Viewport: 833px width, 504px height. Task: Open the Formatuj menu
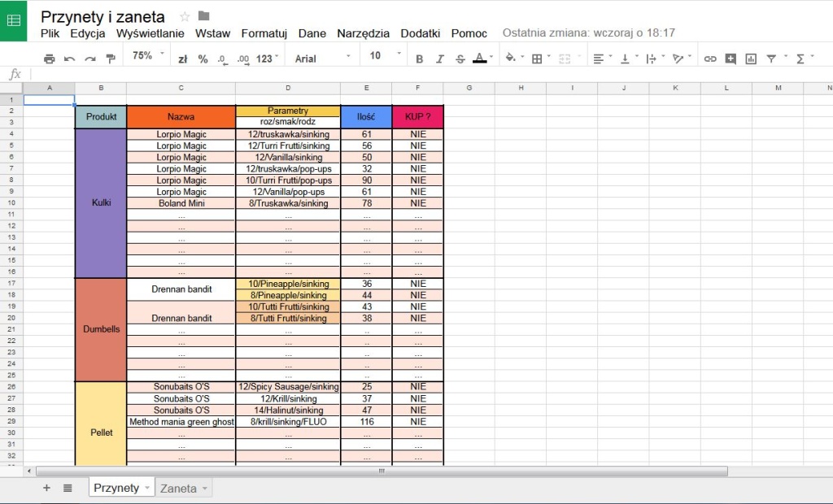(264, 33)
